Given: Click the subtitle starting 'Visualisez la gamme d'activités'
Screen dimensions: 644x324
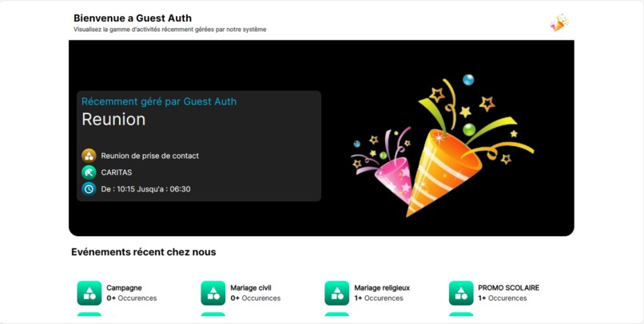Looking at the screenshot, I should (x=170, y=30).
